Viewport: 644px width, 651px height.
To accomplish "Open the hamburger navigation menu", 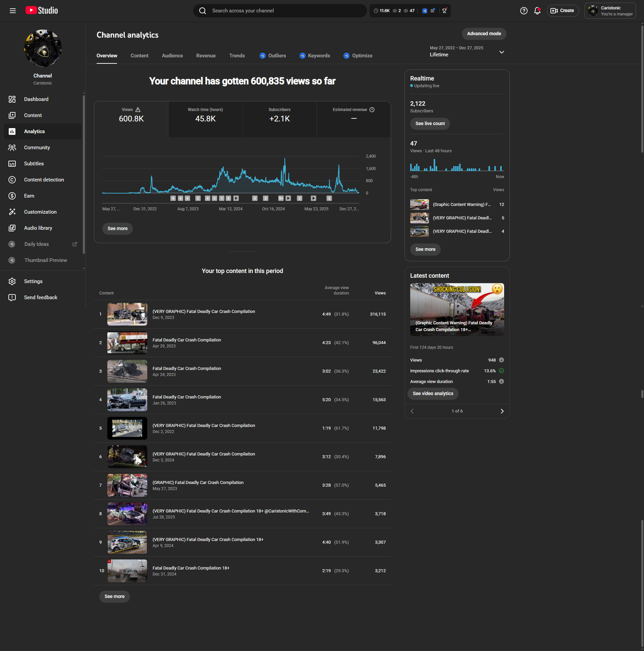I will (13, 11).
